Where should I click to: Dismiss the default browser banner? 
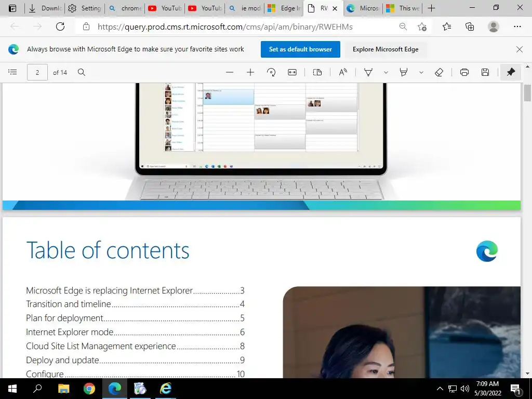pos(519,49)
